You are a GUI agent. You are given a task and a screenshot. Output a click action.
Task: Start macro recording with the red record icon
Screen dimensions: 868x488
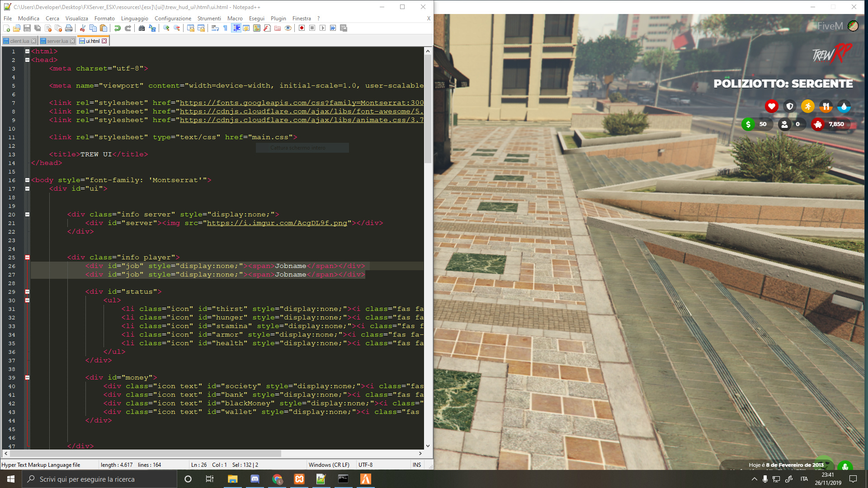(301, 28)
